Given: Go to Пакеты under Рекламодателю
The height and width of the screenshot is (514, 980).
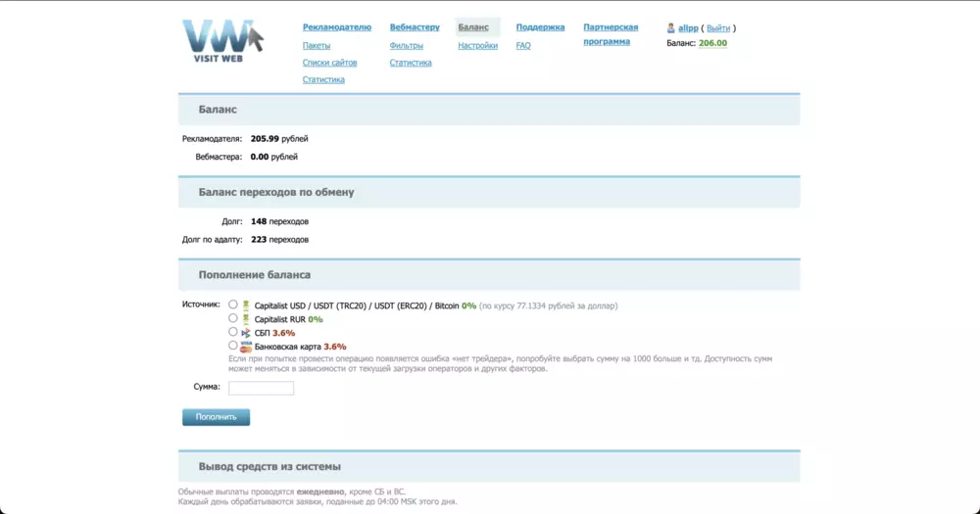Looking at the screenshot, I should click(x=317, y=46).
